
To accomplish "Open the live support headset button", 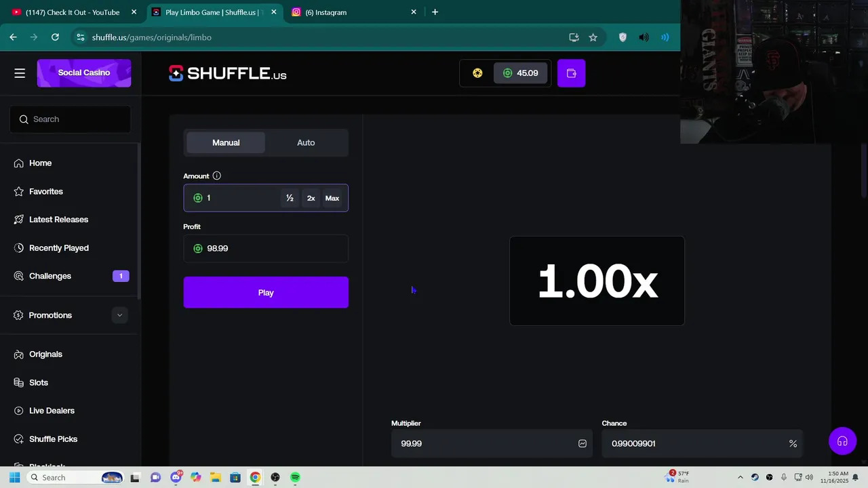I will coord(842,441).
